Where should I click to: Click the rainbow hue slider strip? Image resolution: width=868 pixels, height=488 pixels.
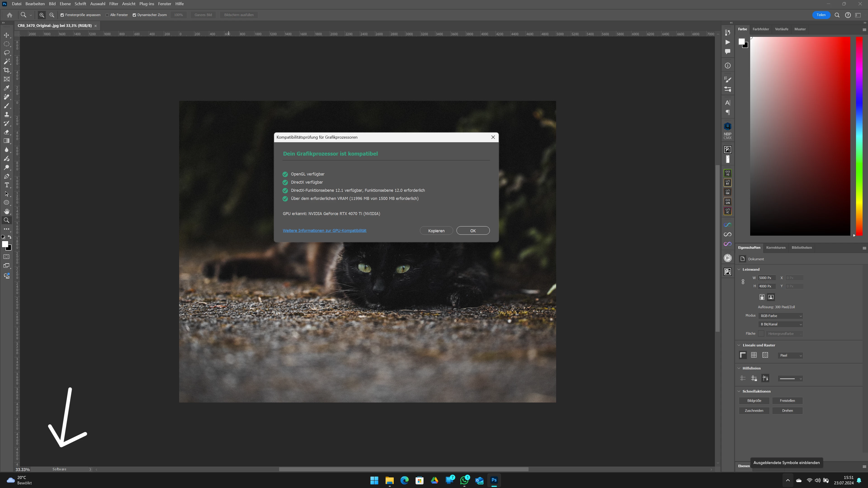click(x=859, y=135)
